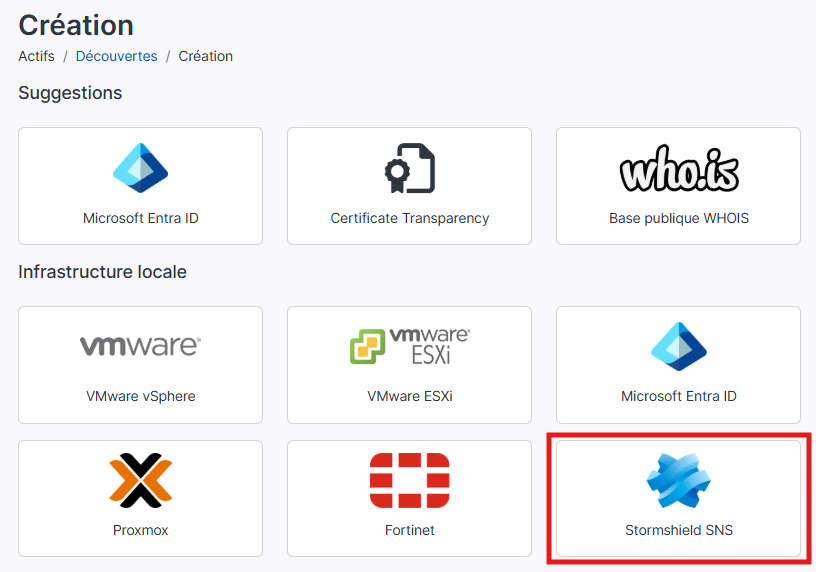
Task: Pick the Certificate Transparency label
Action: (x=410, y=218)
